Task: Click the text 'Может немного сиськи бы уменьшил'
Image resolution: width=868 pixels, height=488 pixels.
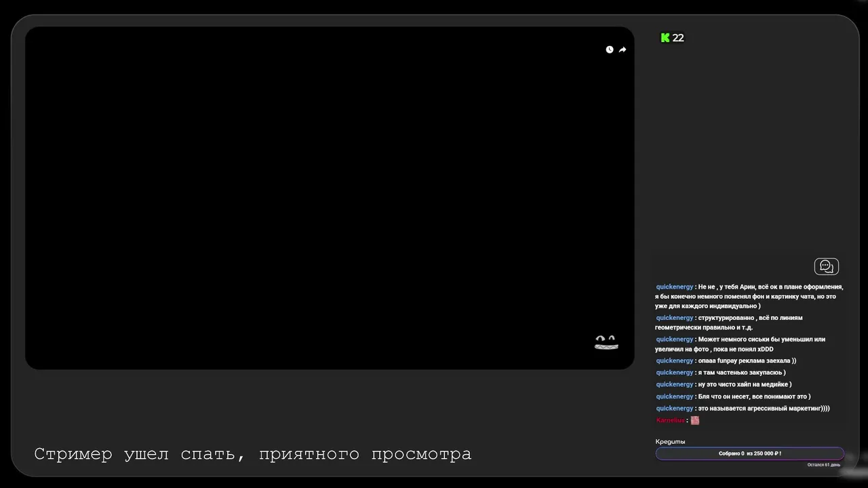Action: point(755,339)
